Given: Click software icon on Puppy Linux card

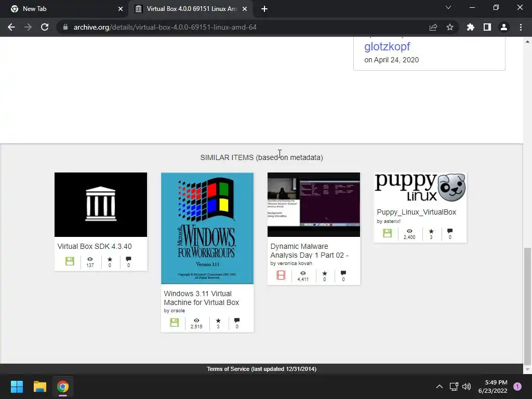Looking at the screenshot, I should (387, 233).
